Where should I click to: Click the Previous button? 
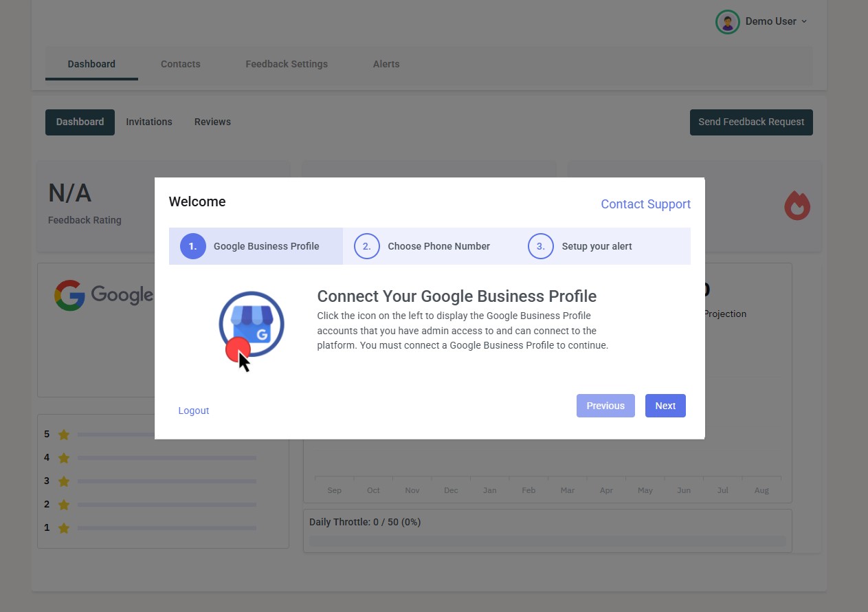coord(605,406)
